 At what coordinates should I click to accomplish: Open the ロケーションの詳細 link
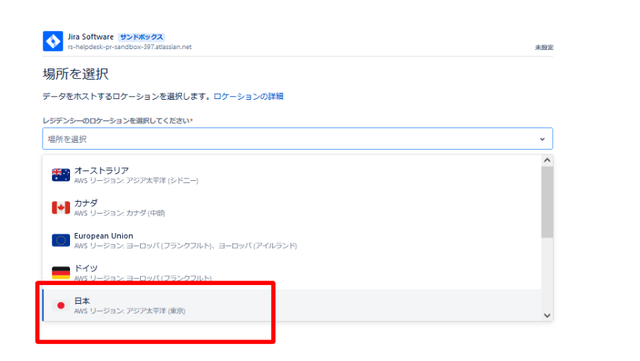(248, 96)
